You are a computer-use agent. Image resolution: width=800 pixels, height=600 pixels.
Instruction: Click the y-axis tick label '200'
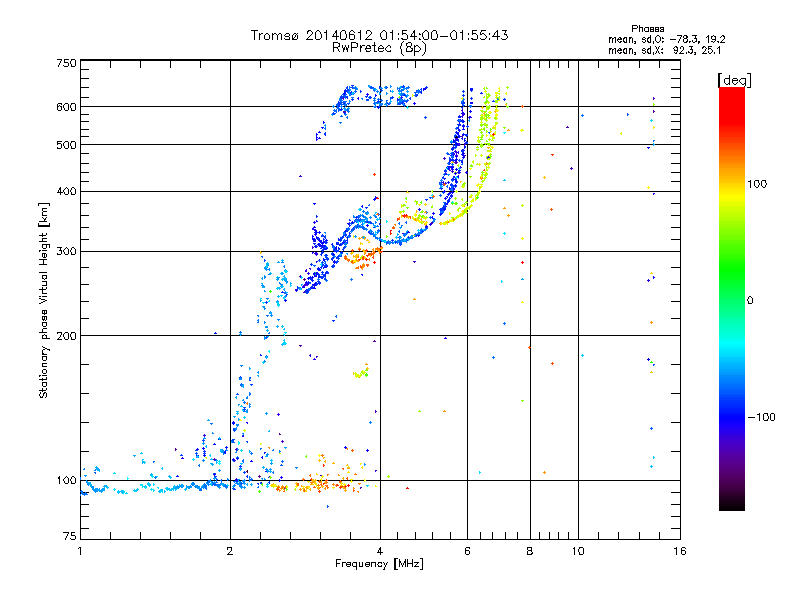[66, 336]
